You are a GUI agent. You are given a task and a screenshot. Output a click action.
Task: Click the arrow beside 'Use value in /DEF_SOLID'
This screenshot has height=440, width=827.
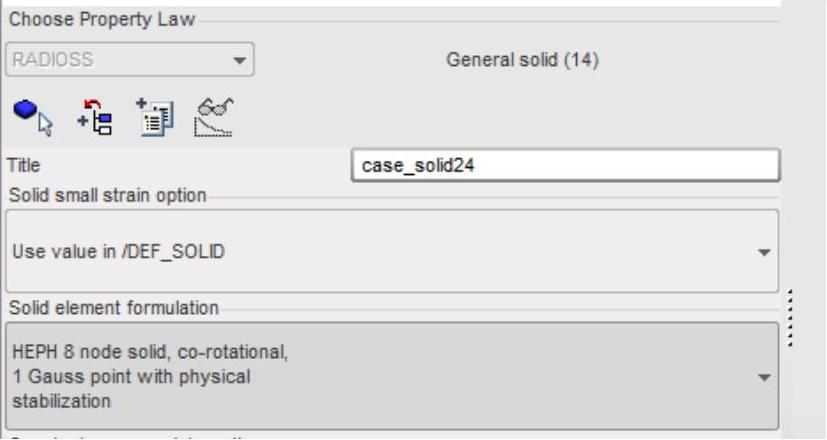[x=764, y=252]
